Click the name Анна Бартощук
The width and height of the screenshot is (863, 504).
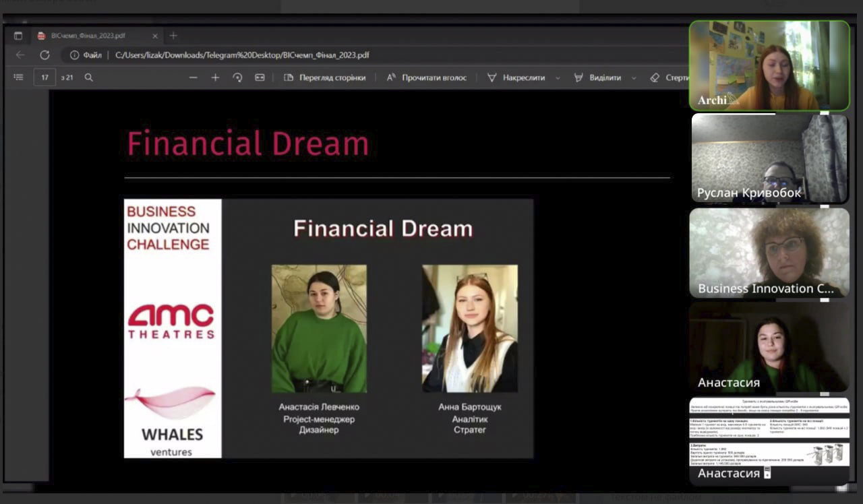click(470, 407)
